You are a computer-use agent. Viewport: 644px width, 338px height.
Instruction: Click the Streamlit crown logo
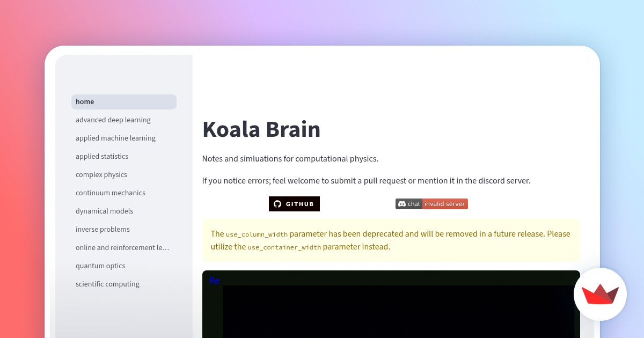(600, 294)
